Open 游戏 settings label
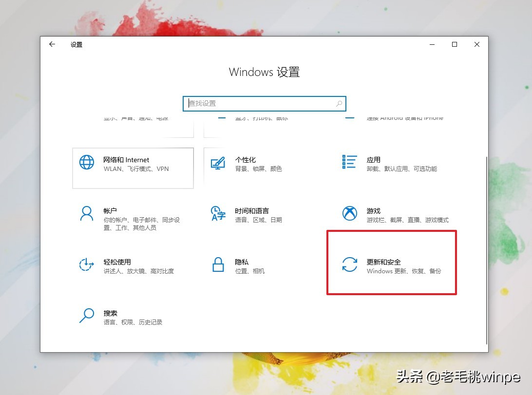Viewport: 532px width, 395px height. point(373,211)
